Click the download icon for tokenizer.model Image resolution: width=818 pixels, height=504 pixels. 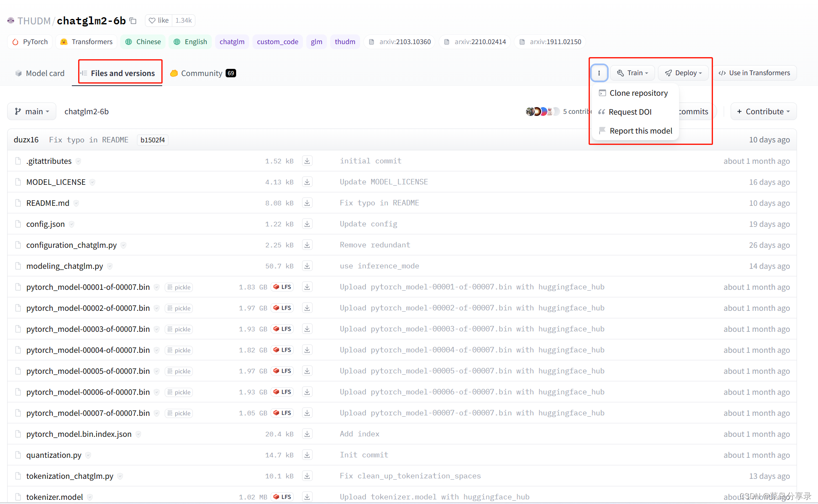308,497
